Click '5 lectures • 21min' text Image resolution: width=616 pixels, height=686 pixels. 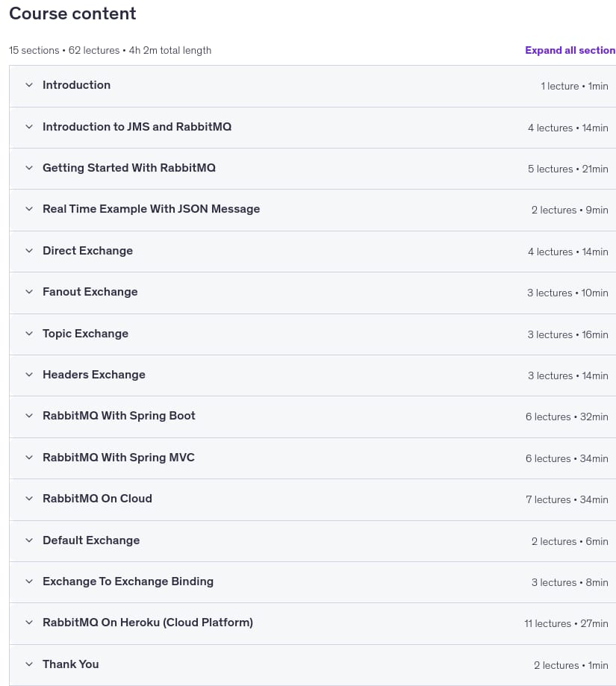[568, 169]
